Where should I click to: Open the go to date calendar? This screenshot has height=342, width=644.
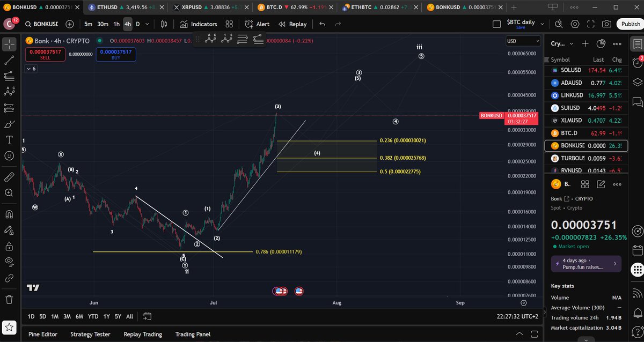(x=148, y=316)
